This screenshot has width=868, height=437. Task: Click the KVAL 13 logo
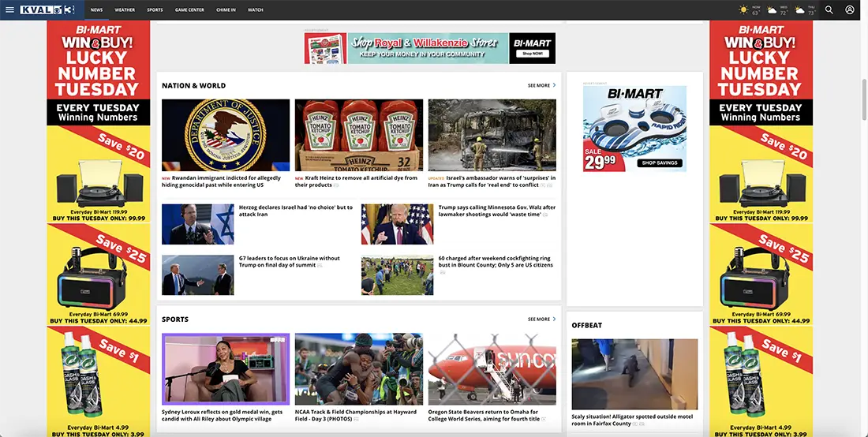pos(47,9)
